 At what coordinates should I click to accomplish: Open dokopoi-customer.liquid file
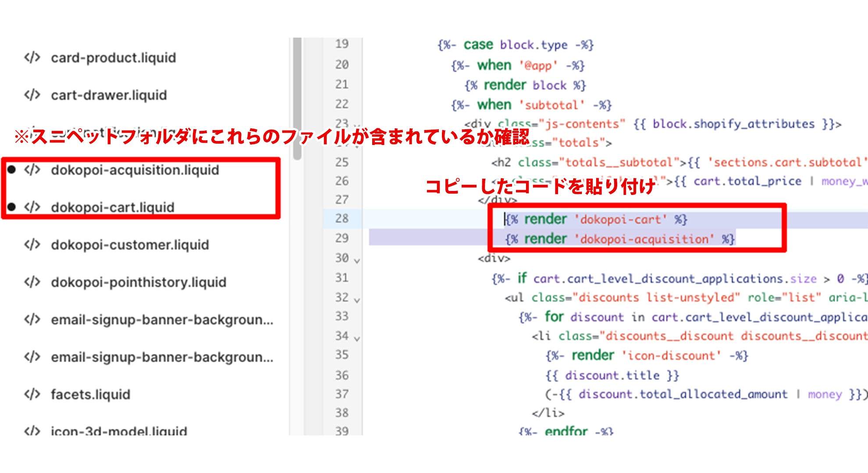click(130, 245)
